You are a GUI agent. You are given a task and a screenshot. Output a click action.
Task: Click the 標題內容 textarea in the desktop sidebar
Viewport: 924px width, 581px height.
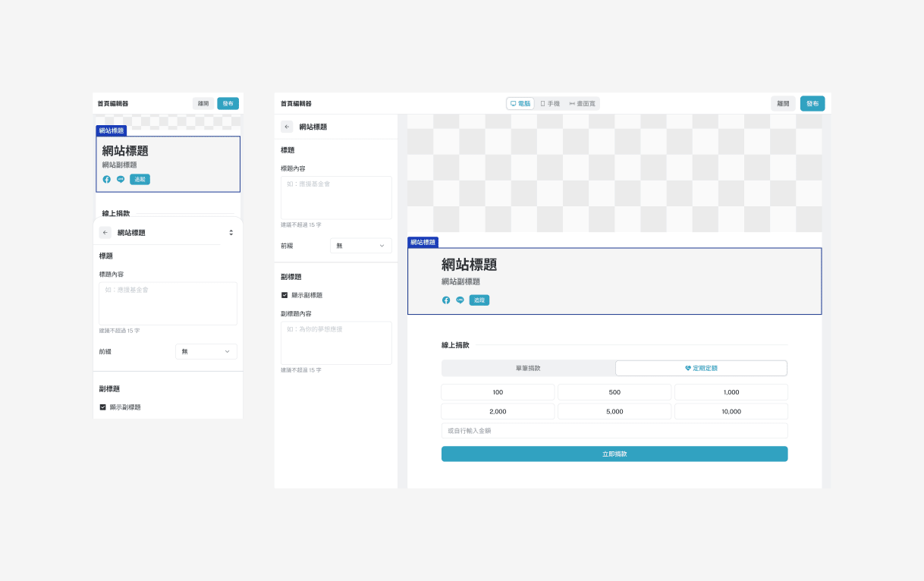pyautogui.click(x=336, y=198)
